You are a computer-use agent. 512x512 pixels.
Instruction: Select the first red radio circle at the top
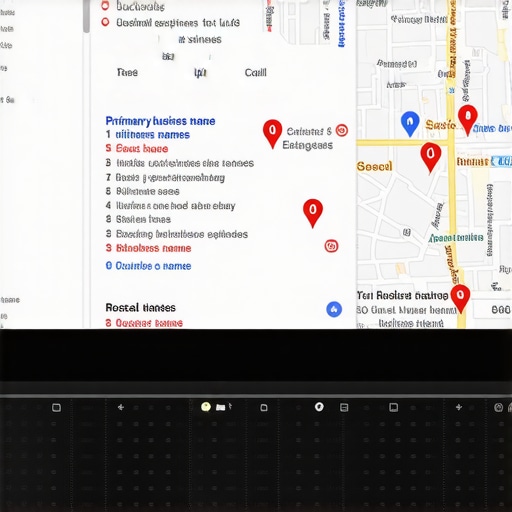pos(105,6)
